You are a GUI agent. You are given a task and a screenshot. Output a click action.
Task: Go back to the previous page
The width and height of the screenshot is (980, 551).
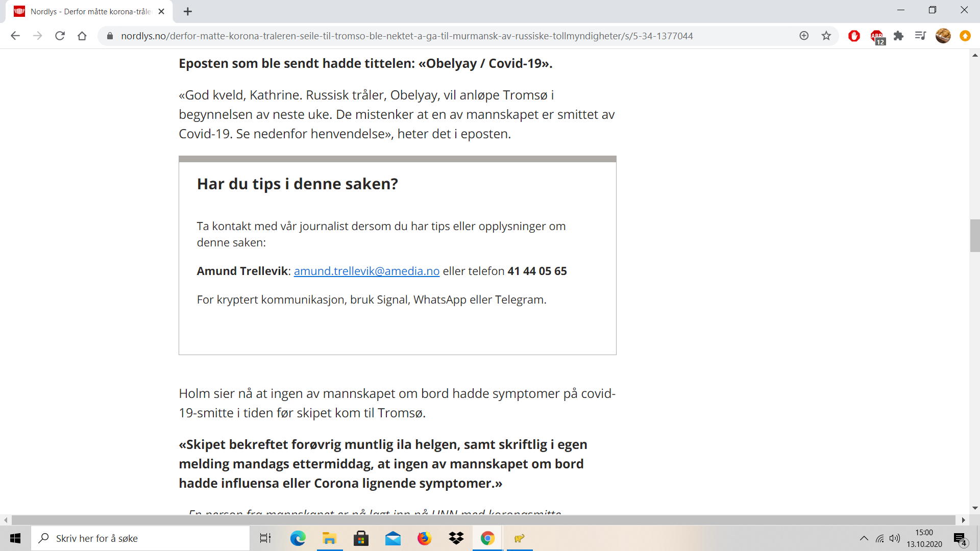tap(15, 36)
